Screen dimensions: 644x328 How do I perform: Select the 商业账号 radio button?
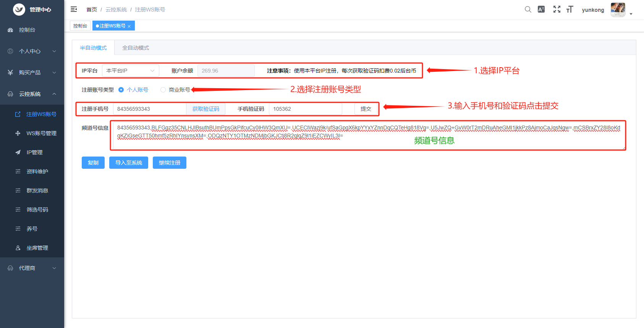click(x=163, y=90)
